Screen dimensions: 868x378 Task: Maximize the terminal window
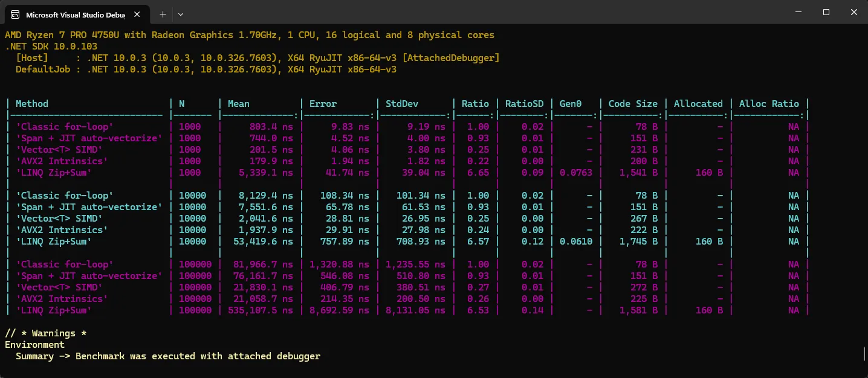826,13
